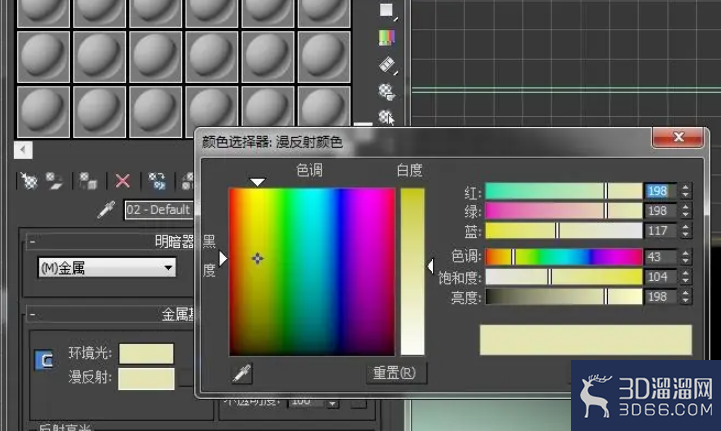Decrease brightness value with spinner down arrow

coord(686,301)
